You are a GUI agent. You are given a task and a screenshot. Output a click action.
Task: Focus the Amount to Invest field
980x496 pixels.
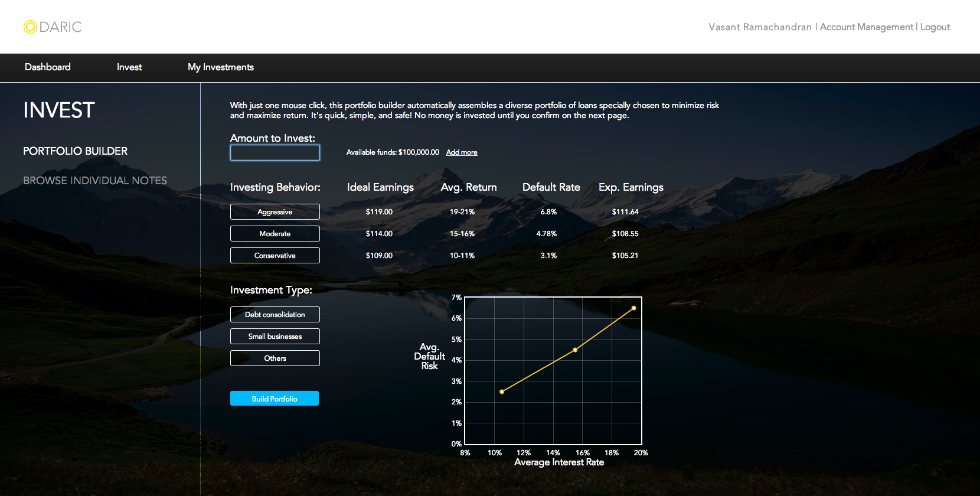[275, 153]
